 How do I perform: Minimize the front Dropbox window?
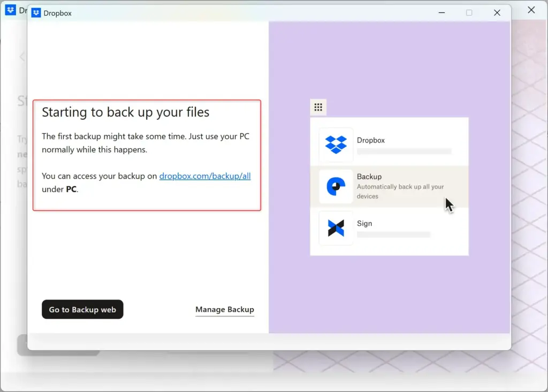(x=442, y=13)
